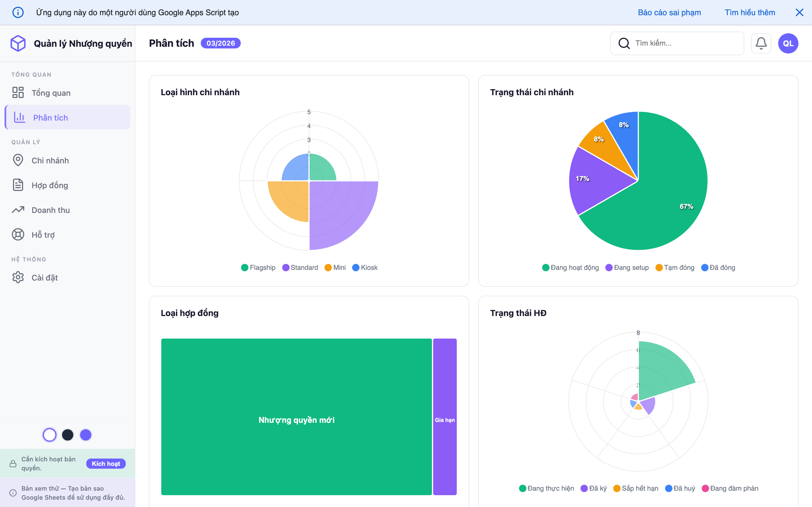Toggle the Kiosk legend item
The width and height of the screenshot is (812, 507).
[365, 268]
